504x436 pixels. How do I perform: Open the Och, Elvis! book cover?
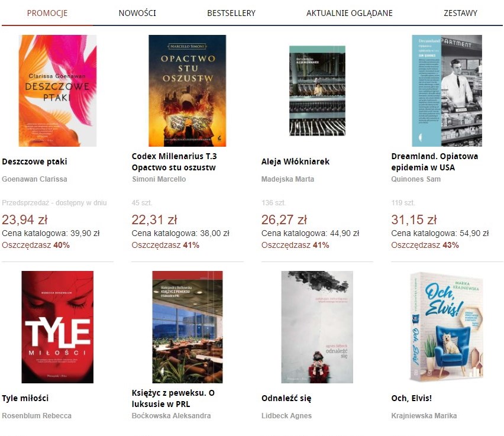[x=447, y=327]
